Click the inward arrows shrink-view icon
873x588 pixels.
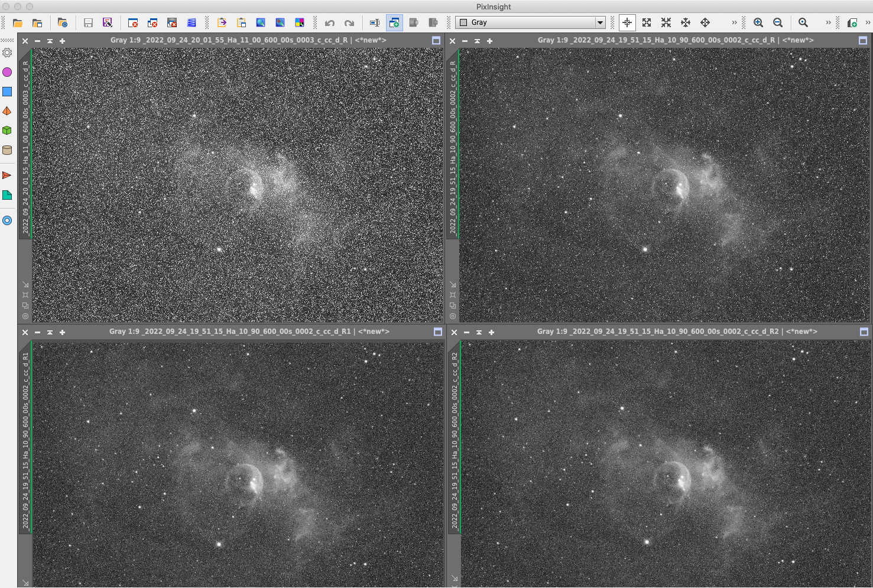tap(666, 22)
